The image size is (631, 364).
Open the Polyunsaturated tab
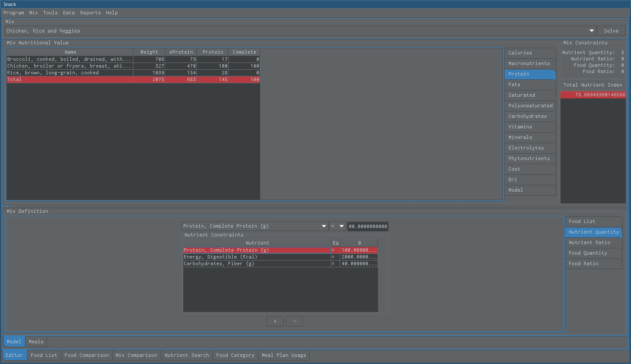[530, 106]
